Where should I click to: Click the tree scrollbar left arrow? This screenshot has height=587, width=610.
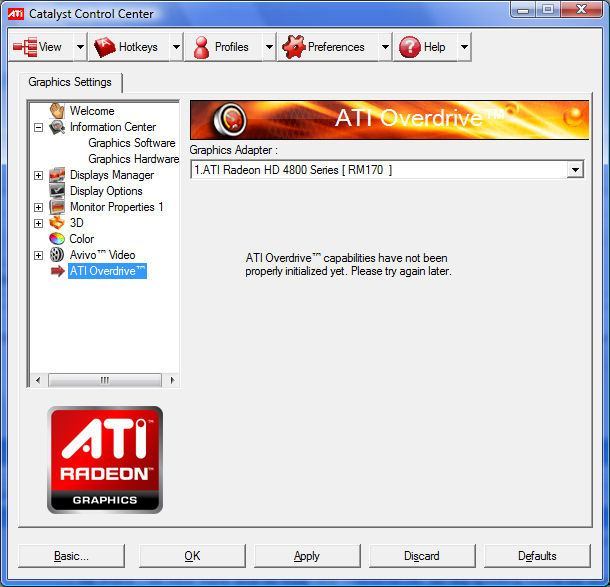click(38, 380)
